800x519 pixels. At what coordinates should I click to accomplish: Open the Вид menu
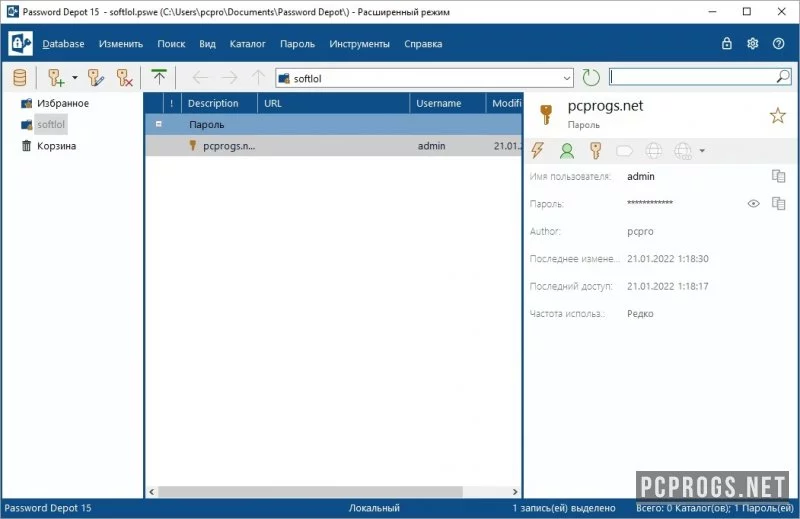coord(207,44)
